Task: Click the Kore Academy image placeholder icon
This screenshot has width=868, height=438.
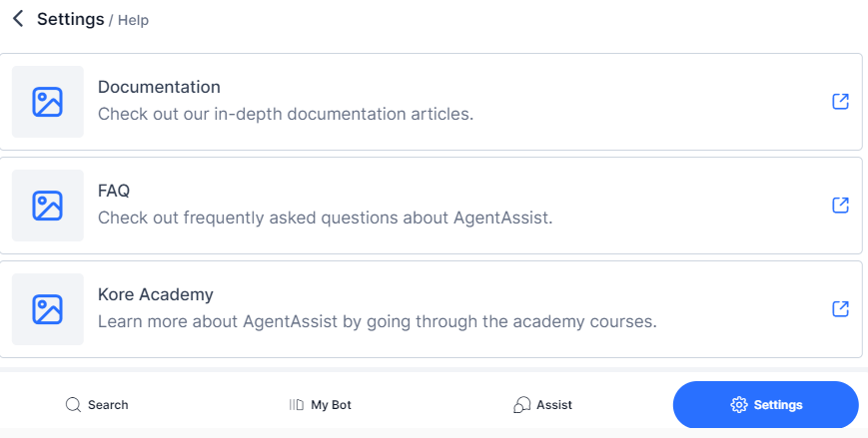Action: click(48, 309)
